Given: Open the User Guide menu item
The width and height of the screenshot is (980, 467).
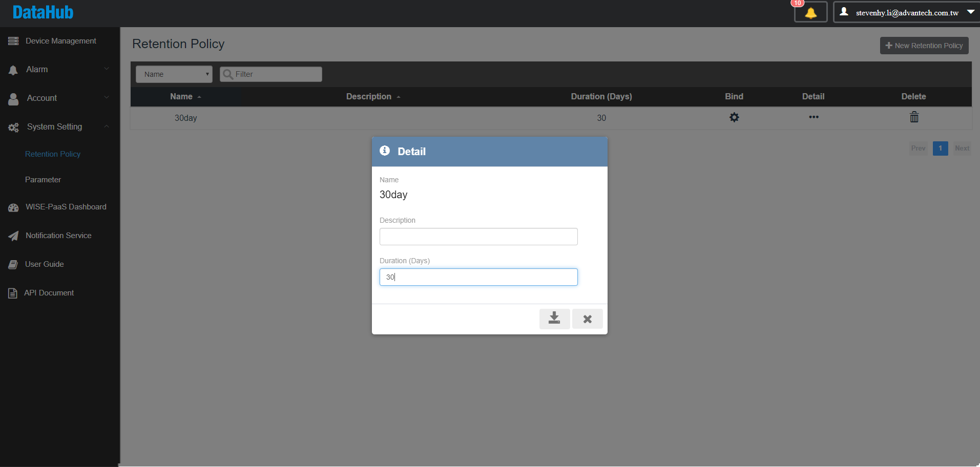Looking at the screenshot, I should [45, 264].
